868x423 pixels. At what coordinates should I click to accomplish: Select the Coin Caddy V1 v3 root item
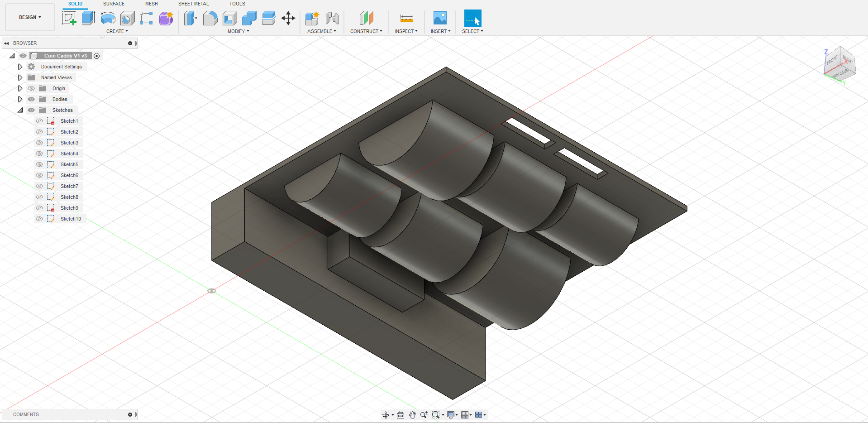[x=65, y=56]
